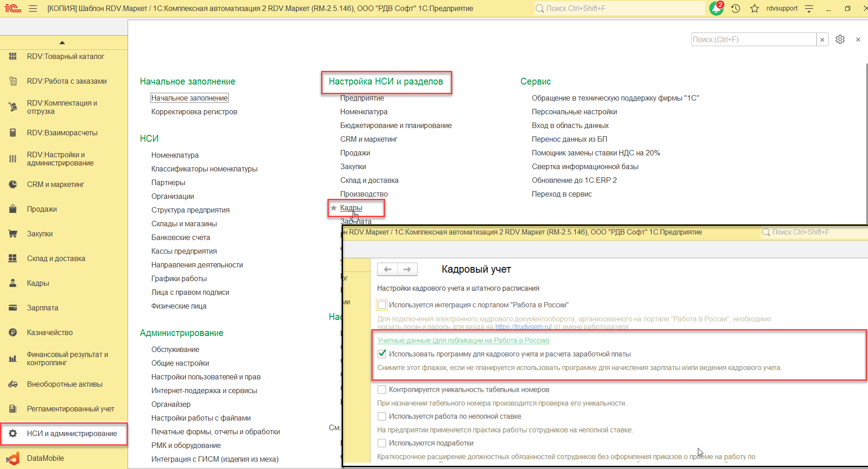Click НСИ и администрирование gear icon
Screen dimensions: 868x469
coord(13,433)
